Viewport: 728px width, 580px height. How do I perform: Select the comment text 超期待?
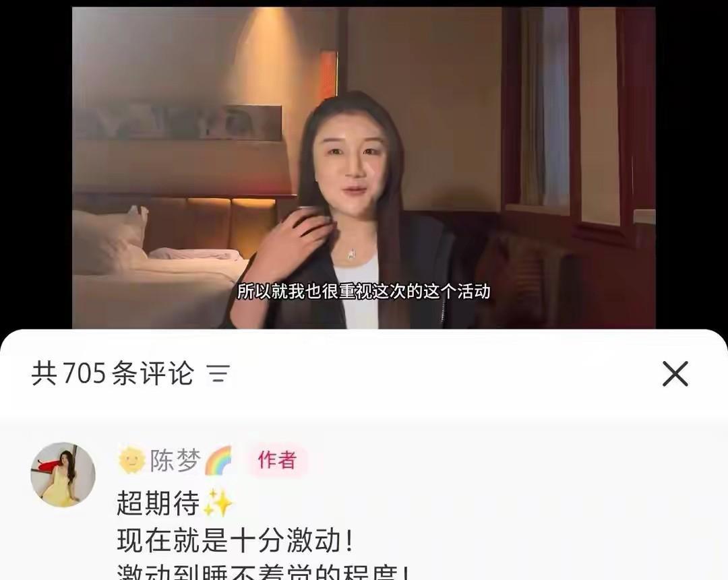(x=158, y=503)
